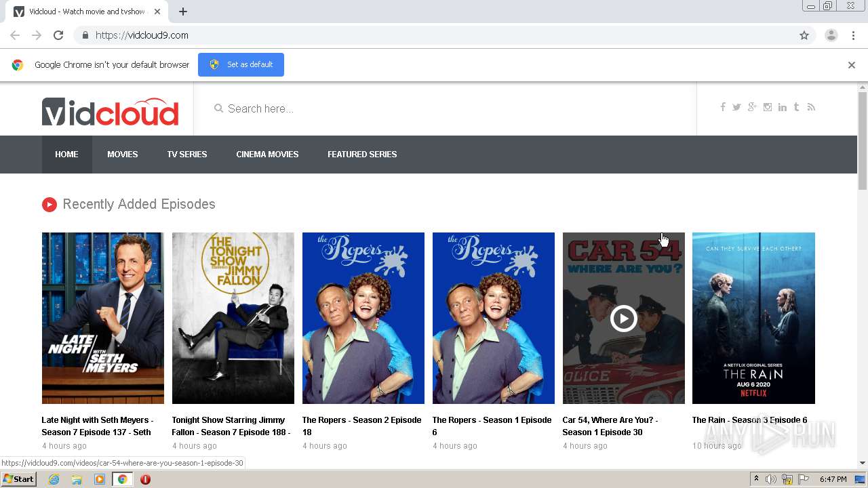Open the Windows Start menu
868x488 pixels.
[18, 479]
